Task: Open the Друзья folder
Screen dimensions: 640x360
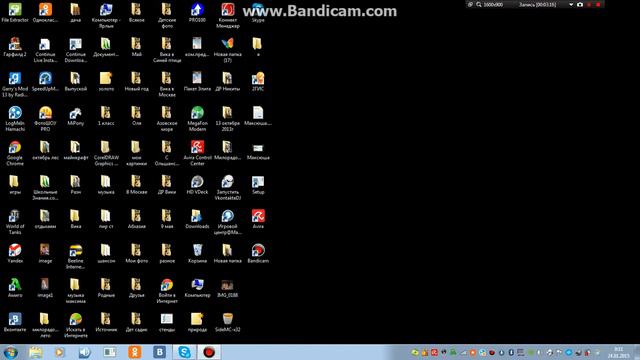Action: 136,288
